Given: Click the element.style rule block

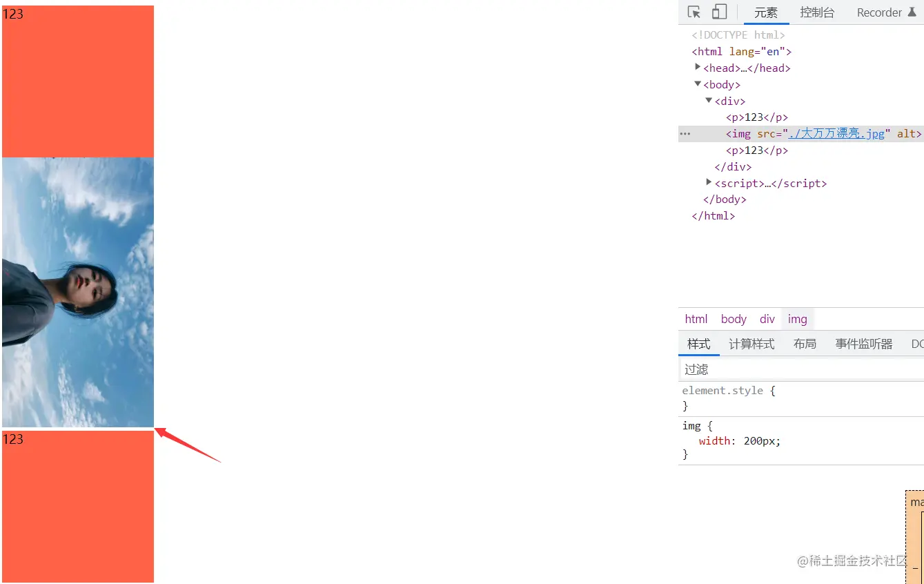Looking at the screenshot, I should click(x=801, y=398).
